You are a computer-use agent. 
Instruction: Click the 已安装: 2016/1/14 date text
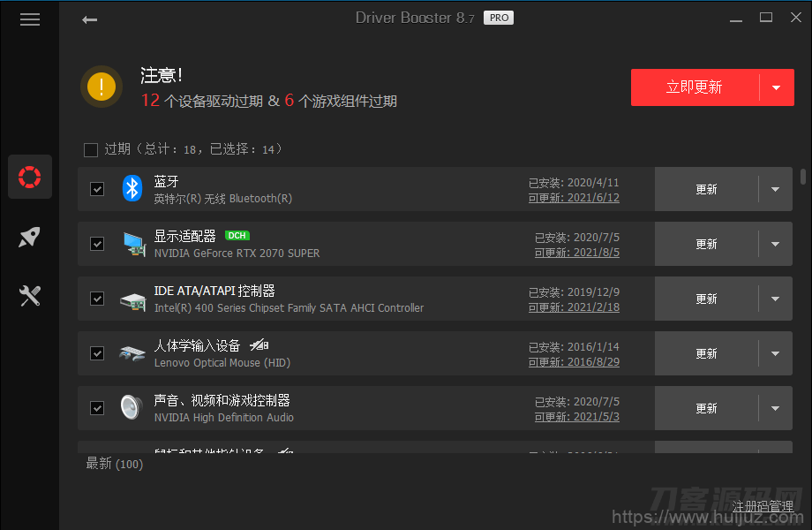pyautogui.click(x=574, y=347)
